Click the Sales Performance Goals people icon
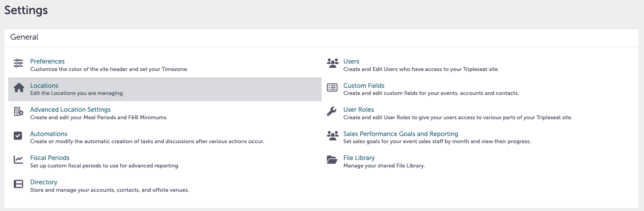 click(x=333, y=136)
